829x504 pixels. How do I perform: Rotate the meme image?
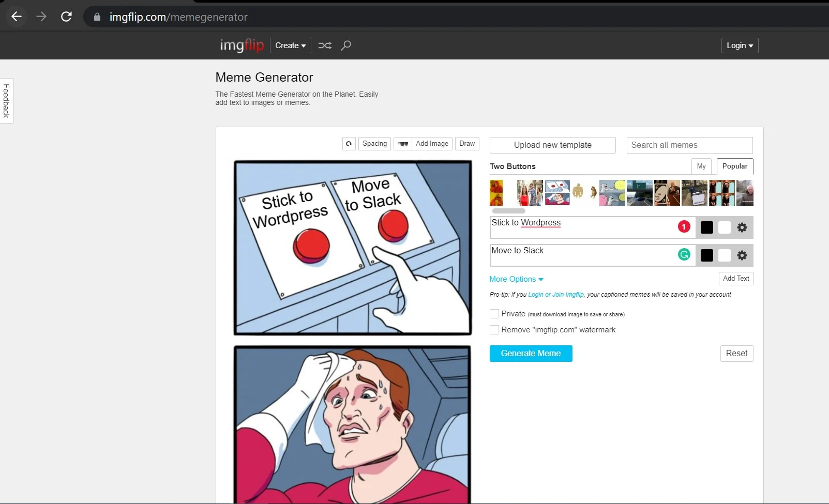pyautogui.click(x=349, y=144)
